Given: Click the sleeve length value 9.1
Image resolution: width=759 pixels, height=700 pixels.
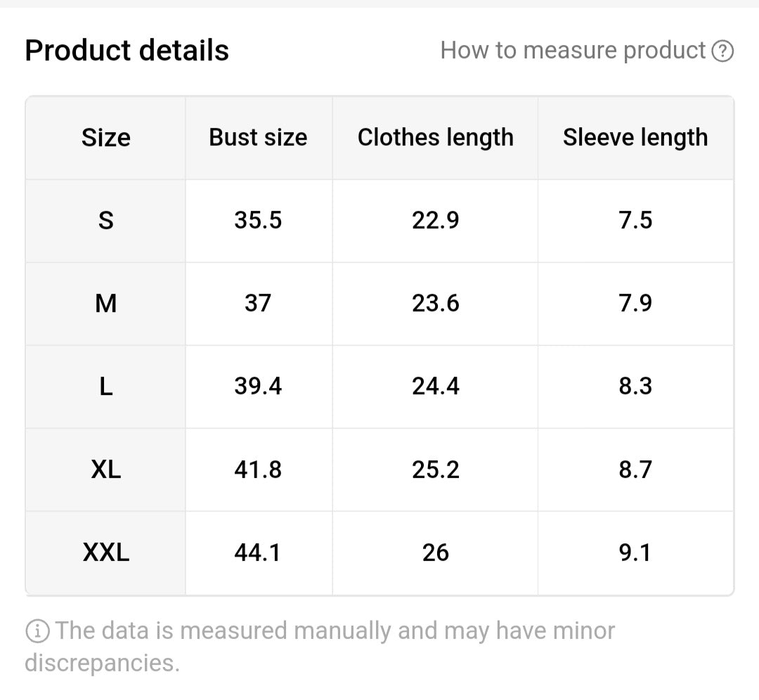Looking at the screenshot, I should pyautogui.click(x=635, y=552).
